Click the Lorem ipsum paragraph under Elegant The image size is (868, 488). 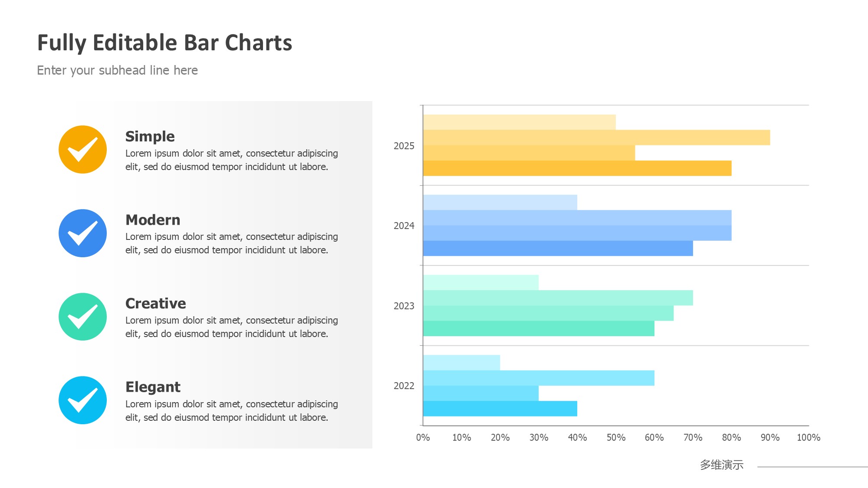pos(231,410)
